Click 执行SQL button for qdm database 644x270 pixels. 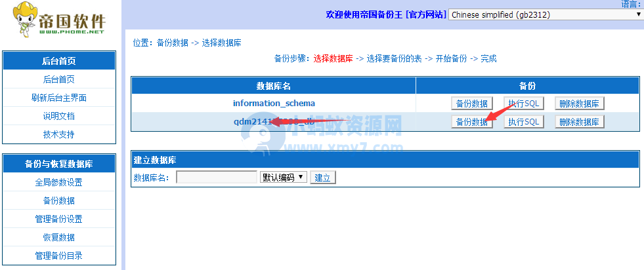pyautogui.click(x=524, y=122)
